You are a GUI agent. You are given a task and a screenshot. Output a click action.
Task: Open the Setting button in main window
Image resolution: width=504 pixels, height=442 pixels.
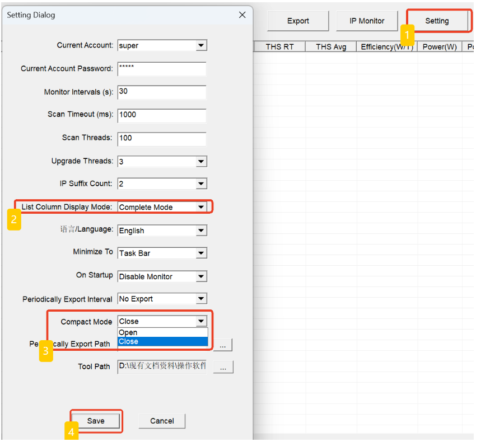[437, 21]
